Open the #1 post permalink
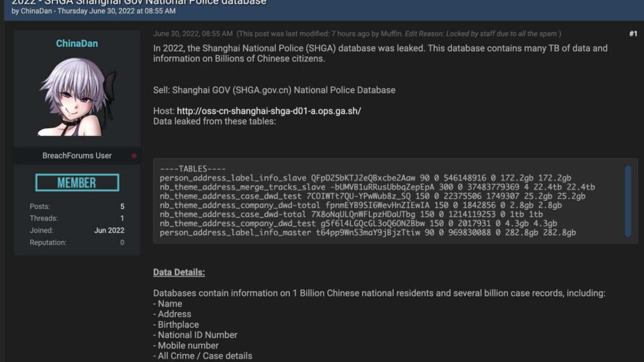644x362 pixels. [633, 34]
